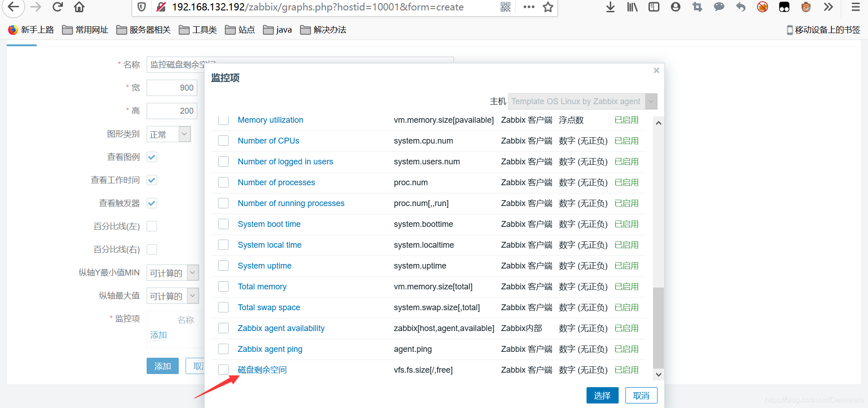Click the shield tracking protection icon

pyautogui.click(x=142, y=7)
